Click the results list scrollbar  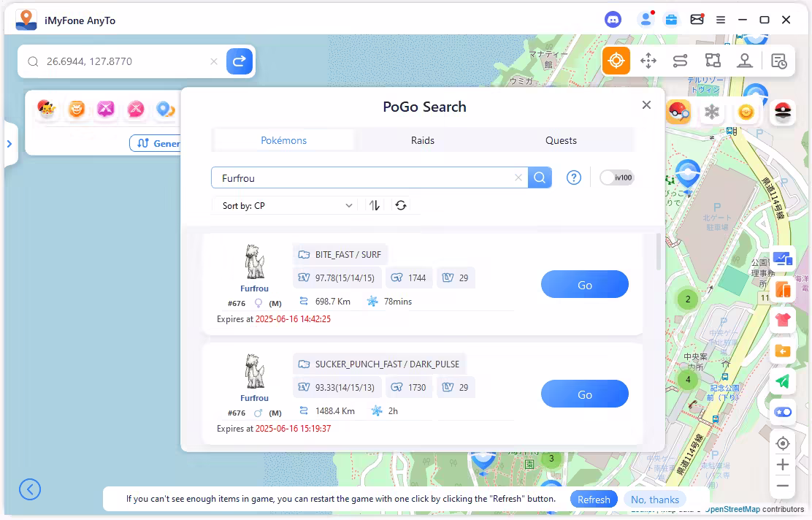click(659, 252)
